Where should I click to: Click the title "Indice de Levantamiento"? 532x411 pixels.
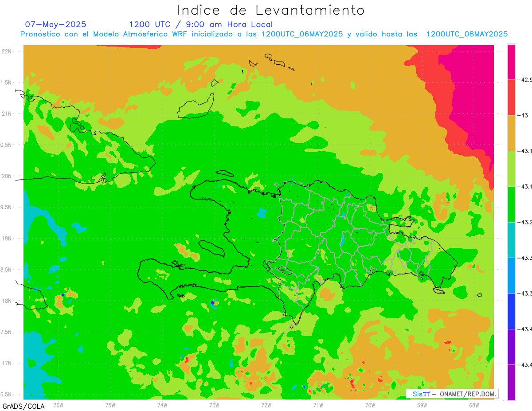coord(271,10)
